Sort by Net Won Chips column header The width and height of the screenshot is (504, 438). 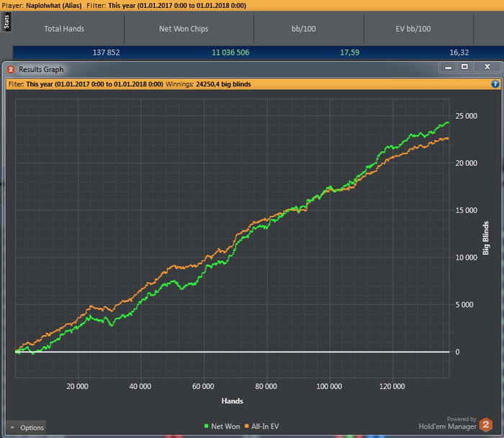click(184, 29)
